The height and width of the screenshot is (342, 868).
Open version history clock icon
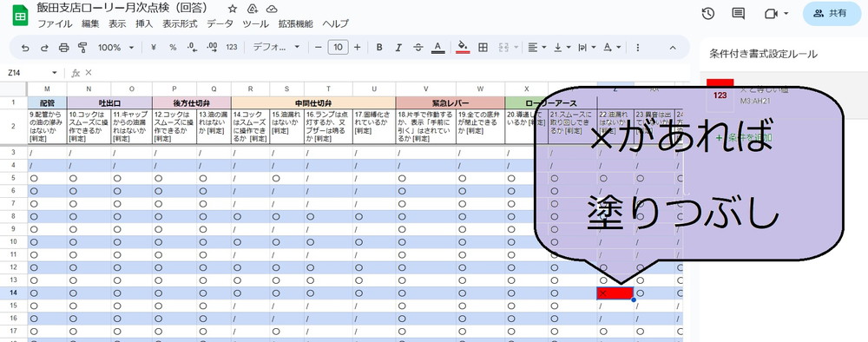(708, 14)
